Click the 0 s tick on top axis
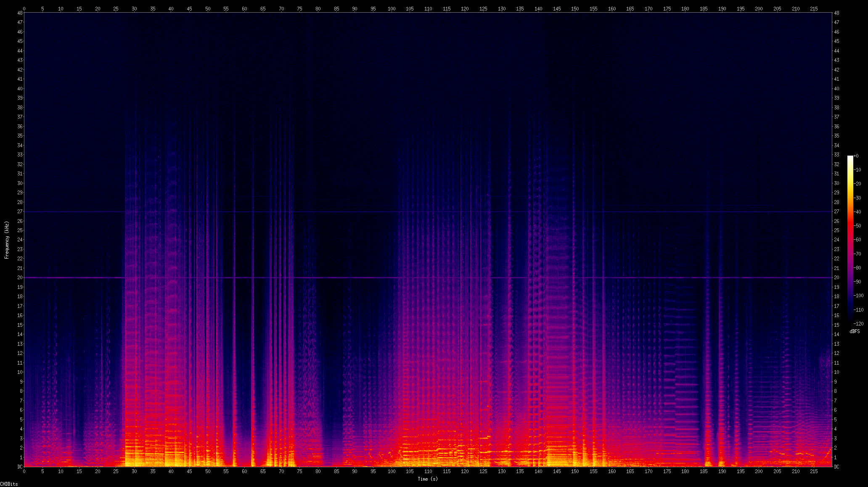This screenshot has width=868, height=487. 24,8
